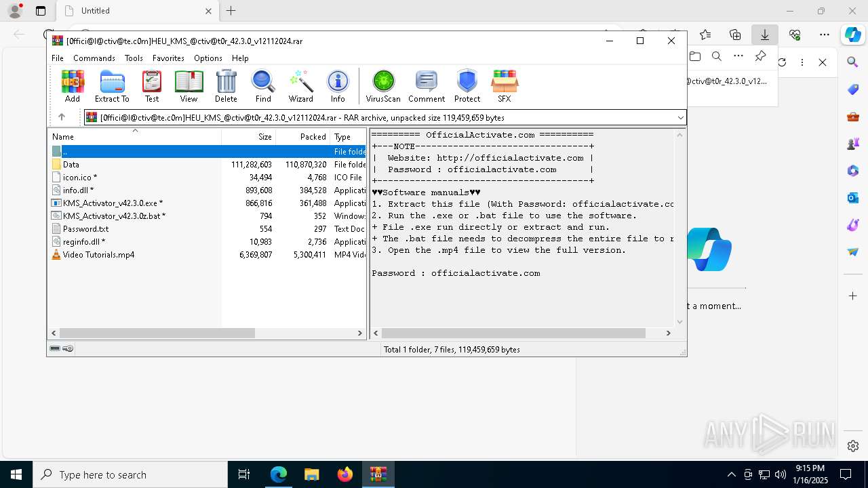
Task: Sort by the Name column header
Action: tap(134, 136)
